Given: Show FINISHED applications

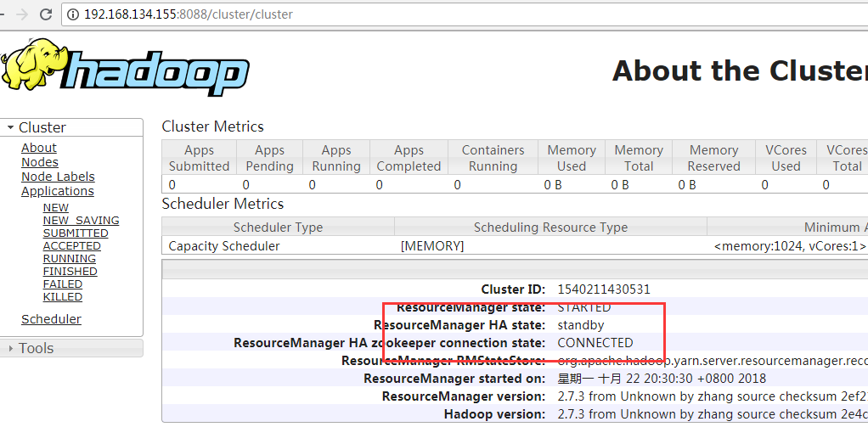Looking at the screenshot, I should point(70,271).
